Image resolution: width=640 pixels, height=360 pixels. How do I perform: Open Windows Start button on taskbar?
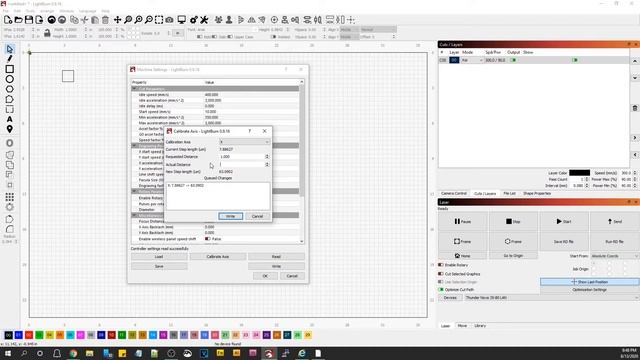click(x=8, y=353)
